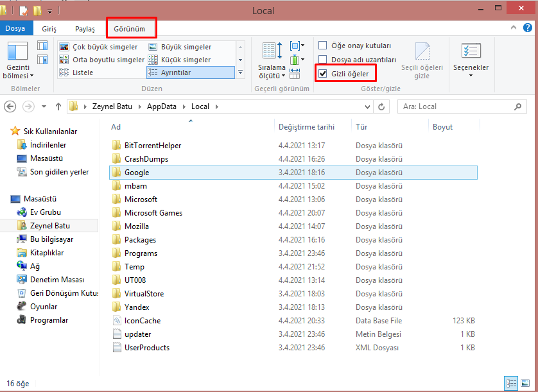Sort by Boyut column header
538x392 pixels.
click(442, 127)
